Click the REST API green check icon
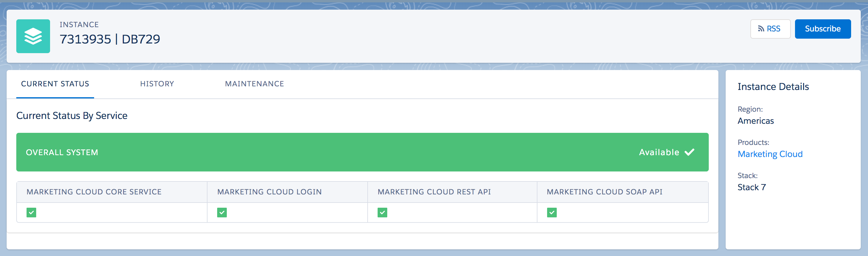The height and width of the screenshot is (256, 868). point(382,213)
